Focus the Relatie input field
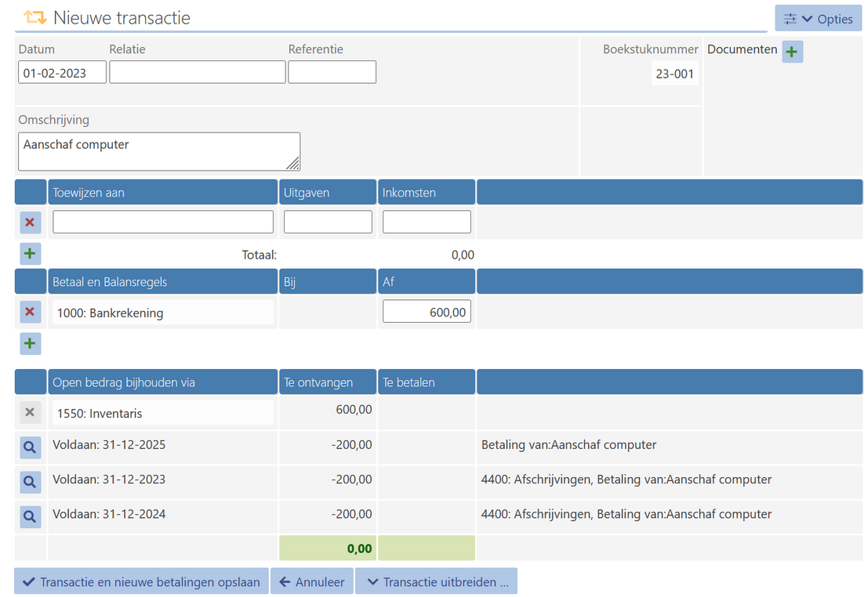The width and height of the screenshot is (868, 597). (197, 73)
